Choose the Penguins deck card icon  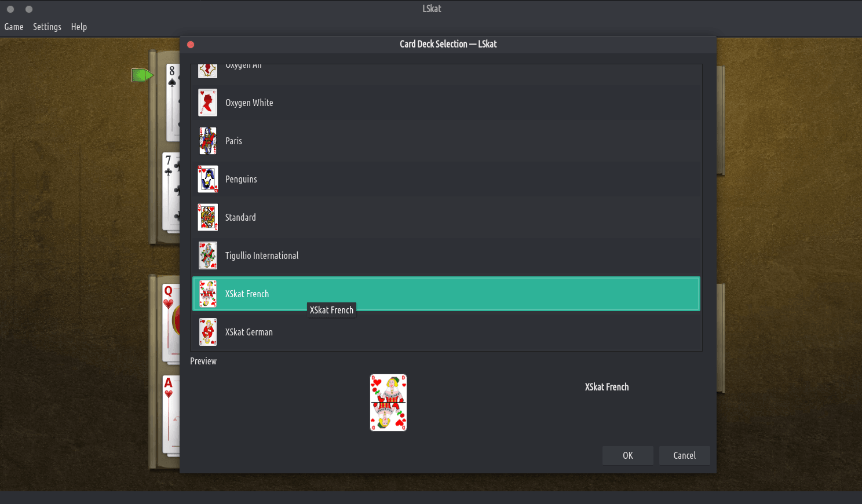click(x=208, y=179)
